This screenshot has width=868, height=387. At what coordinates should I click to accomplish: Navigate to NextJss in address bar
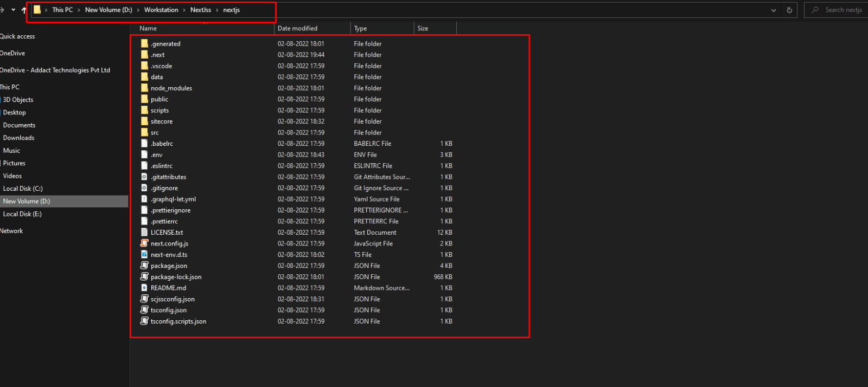201,10
